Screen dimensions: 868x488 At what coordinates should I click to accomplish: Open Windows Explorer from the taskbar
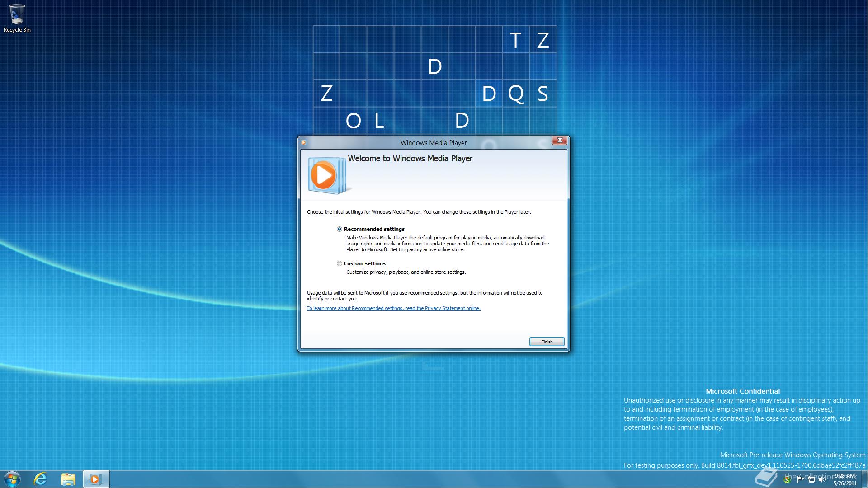(68, 479)
